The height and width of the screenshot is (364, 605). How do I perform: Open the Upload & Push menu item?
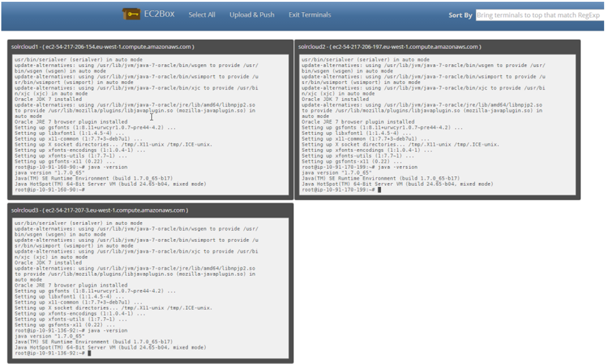click(x=252, y=15)
